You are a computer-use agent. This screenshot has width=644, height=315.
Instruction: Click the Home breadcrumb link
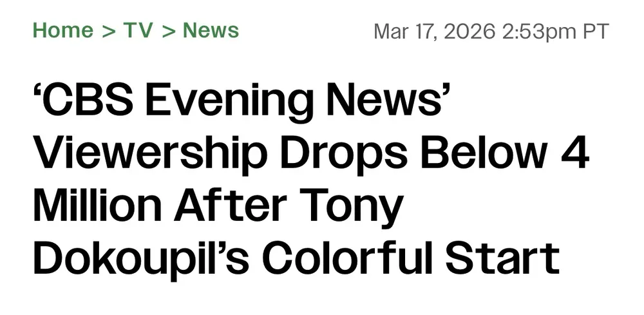coord(63,30)
